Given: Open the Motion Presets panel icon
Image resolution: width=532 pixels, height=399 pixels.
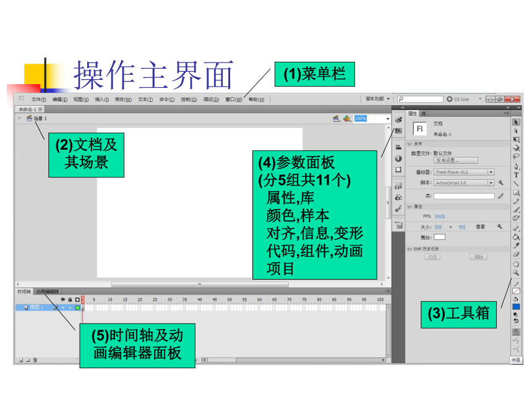Looking at the screenshot, I should [398, 208].
